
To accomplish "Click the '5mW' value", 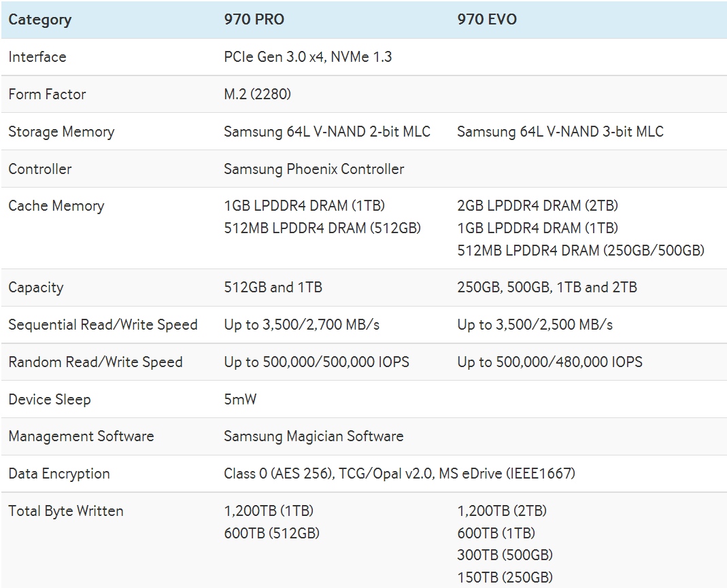I will click(240, 400).
